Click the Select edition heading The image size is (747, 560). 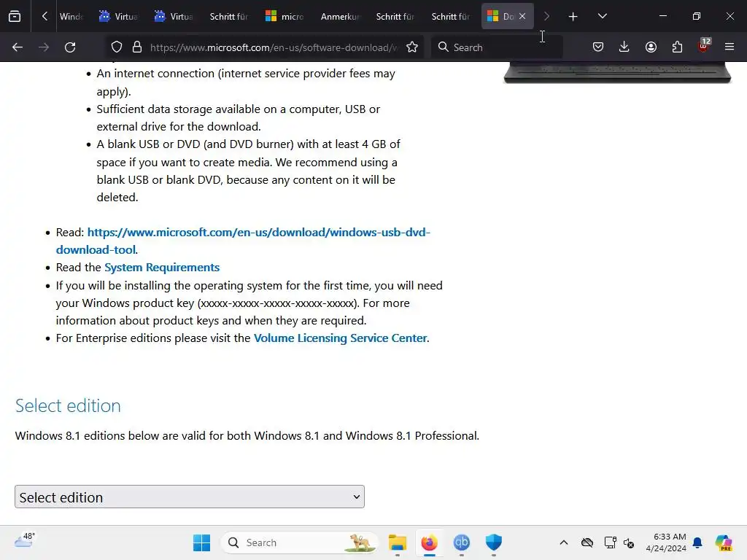[x=68, y=405]
